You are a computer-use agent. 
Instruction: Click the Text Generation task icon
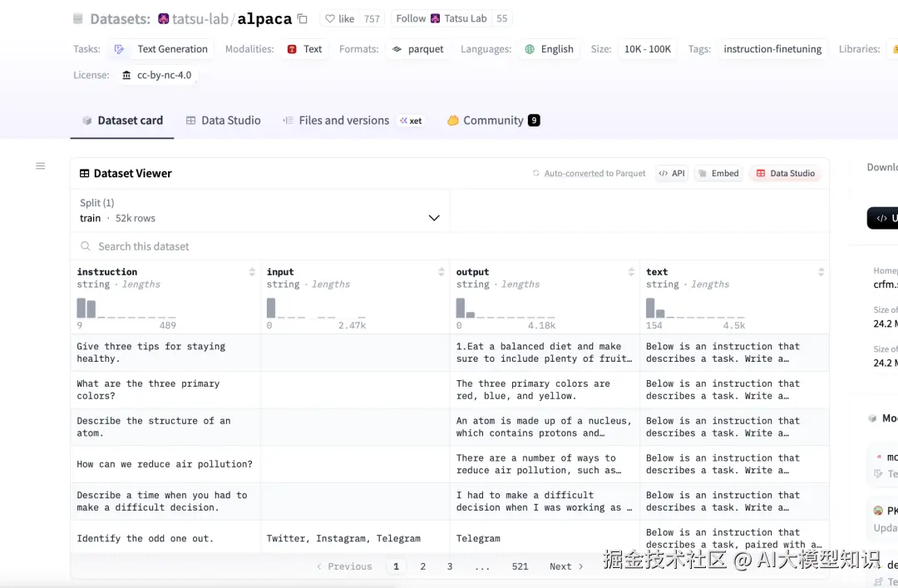click(119, 49)
